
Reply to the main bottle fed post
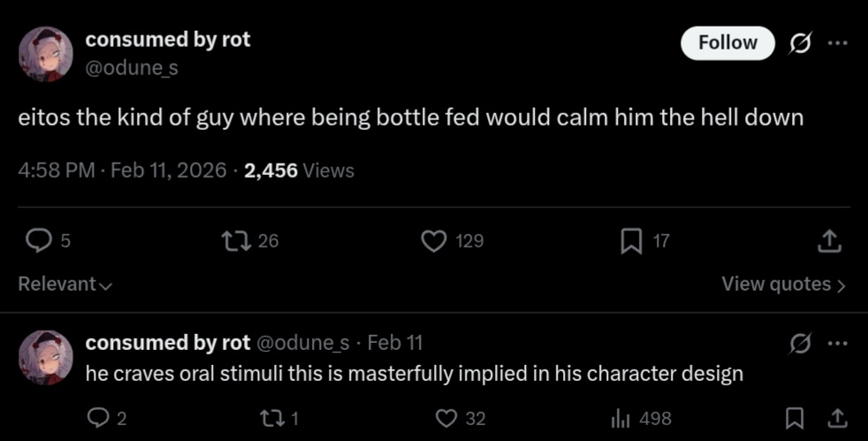click(x=38, y=240)
